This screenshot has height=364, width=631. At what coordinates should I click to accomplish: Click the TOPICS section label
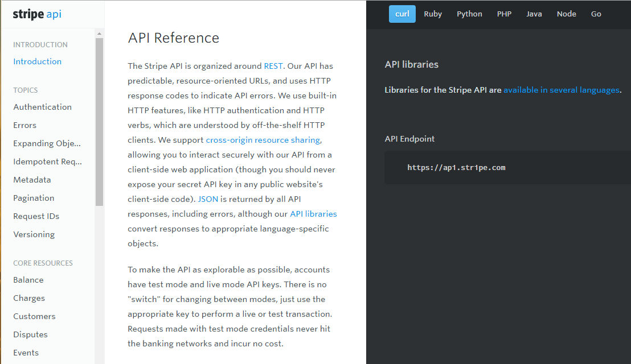coord(26,90)
